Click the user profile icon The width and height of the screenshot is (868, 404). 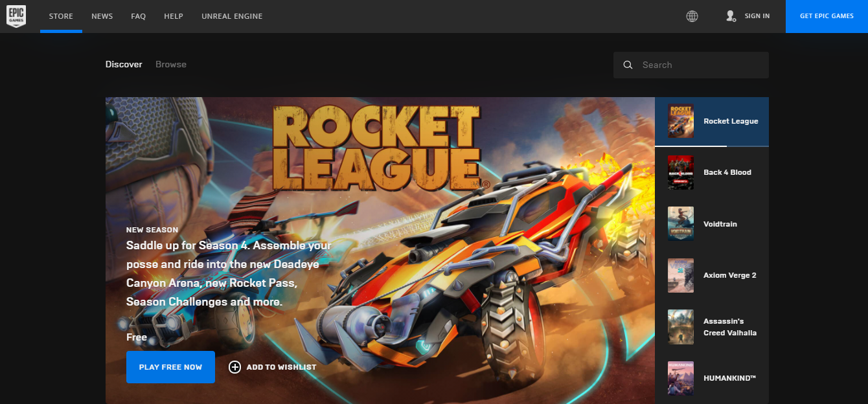pos(731,16)
